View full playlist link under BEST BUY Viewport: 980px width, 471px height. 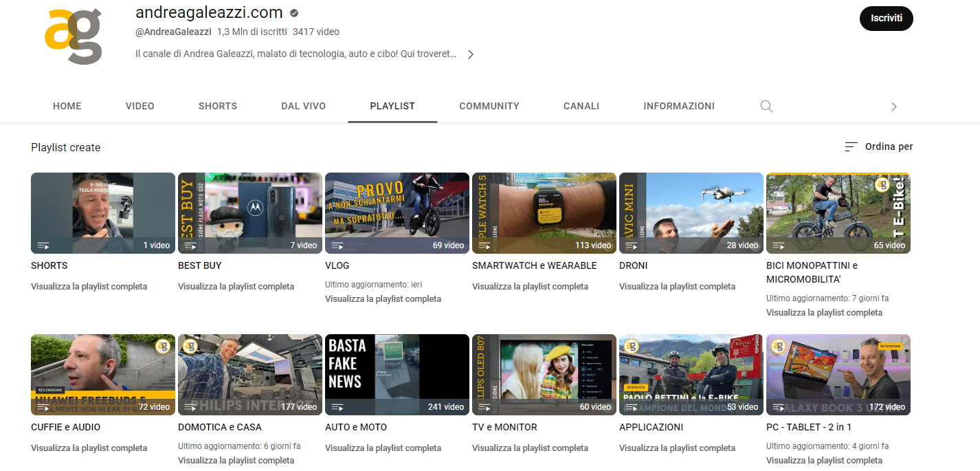point(236,287)
